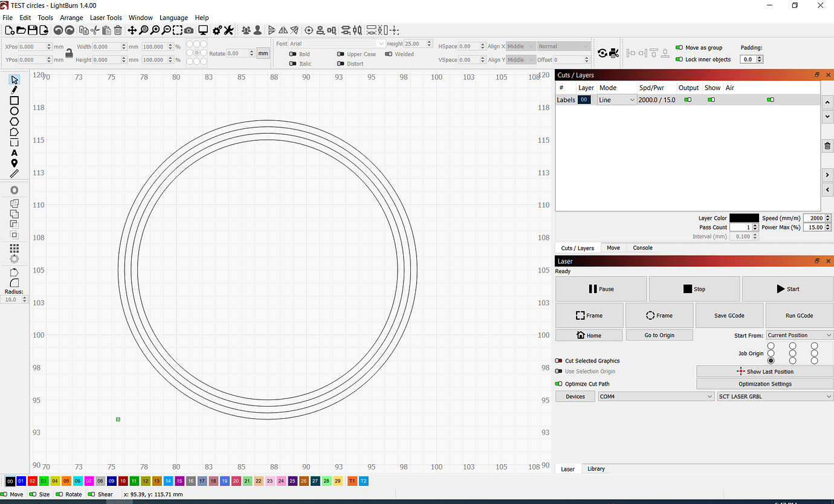Select the Ellipse drawing tool

[x=15, y=111]
